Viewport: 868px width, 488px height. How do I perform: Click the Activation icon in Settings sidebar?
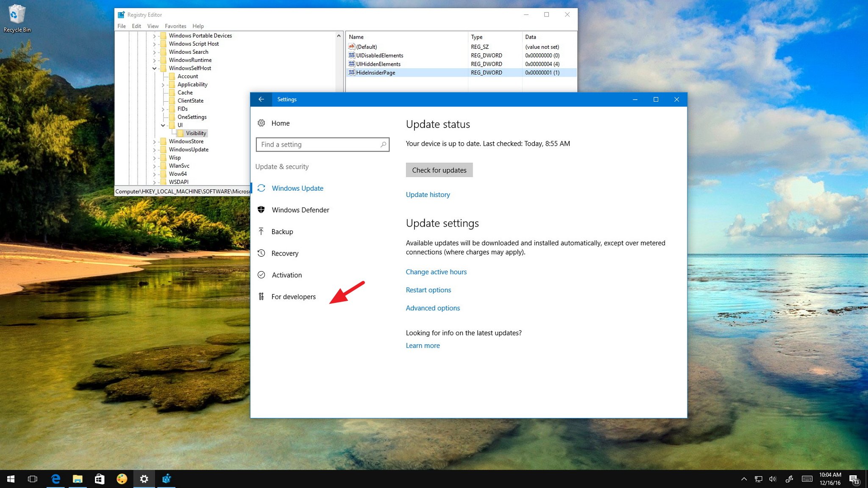261,274
